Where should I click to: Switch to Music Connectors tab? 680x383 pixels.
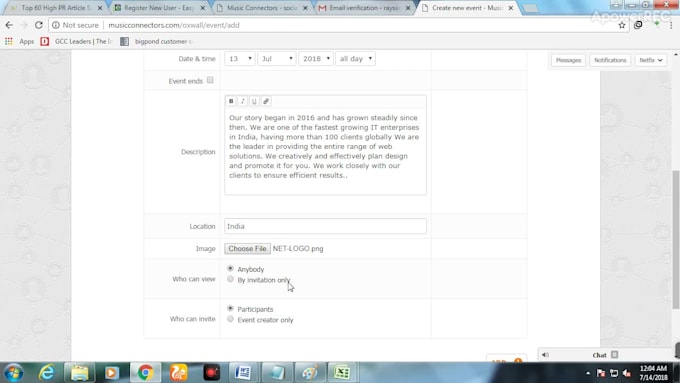(x=262, y=8)
